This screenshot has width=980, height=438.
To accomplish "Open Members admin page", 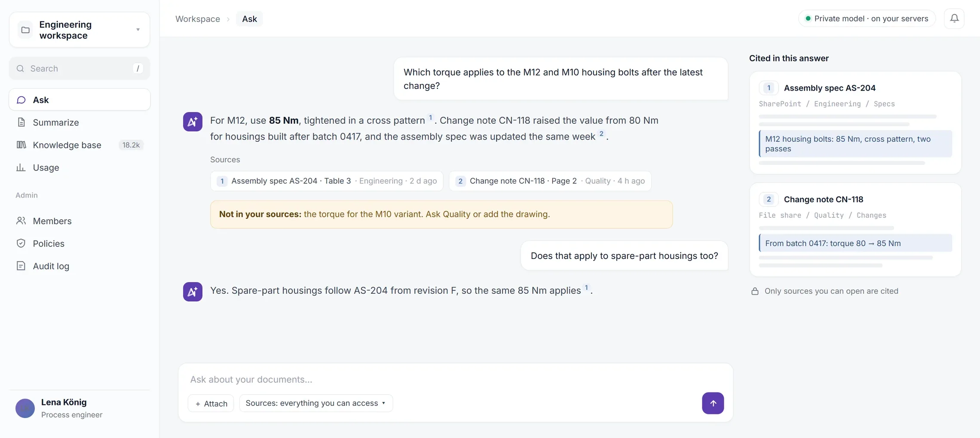I will 80,221.
